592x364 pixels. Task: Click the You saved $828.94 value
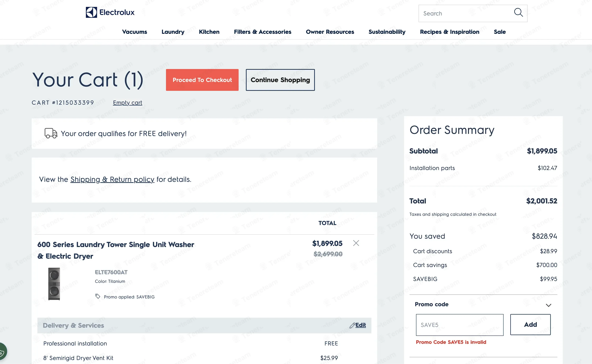click(544, 236)
